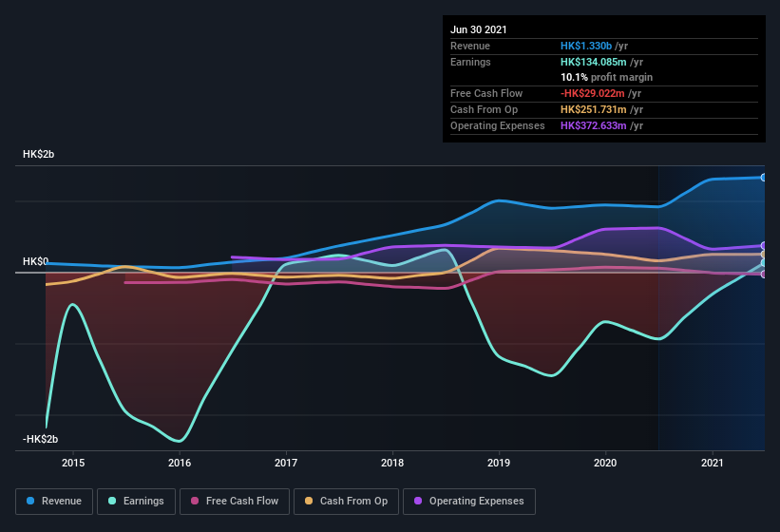This screenshot has height=532, width=780.
Task: Select the 2015 label on the x-axis
Action: pyautogui.click(x=73, y=463)
